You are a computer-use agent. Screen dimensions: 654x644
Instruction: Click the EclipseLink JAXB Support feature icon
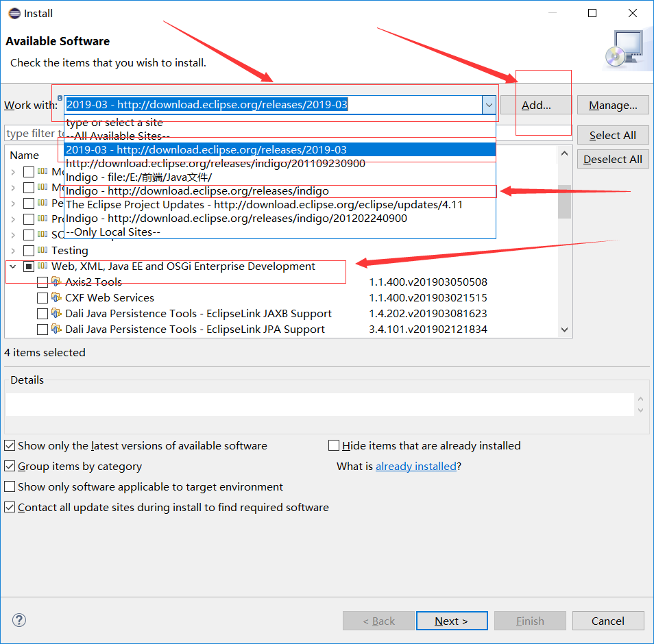(56, 313)
